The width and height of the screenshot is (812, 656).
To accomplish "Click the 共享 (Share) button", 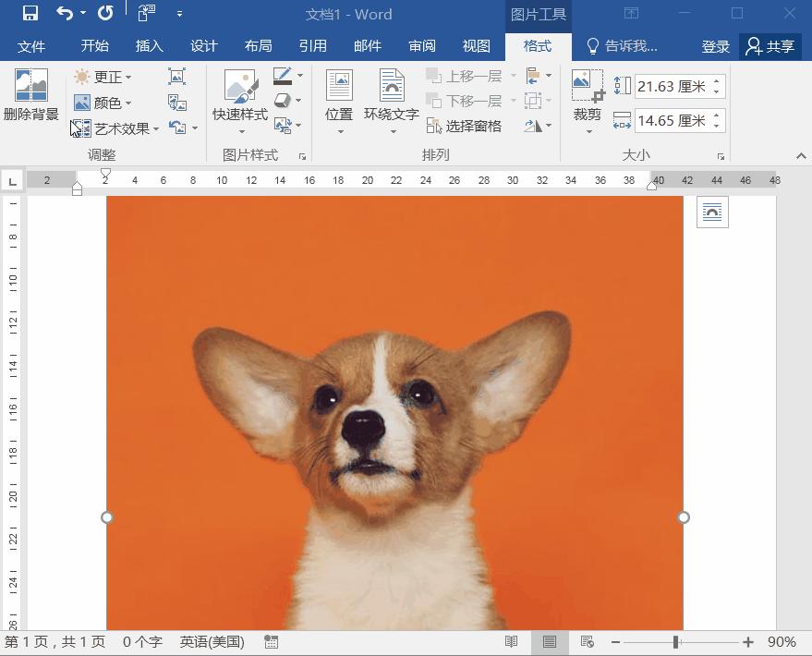I will [770, 46].
